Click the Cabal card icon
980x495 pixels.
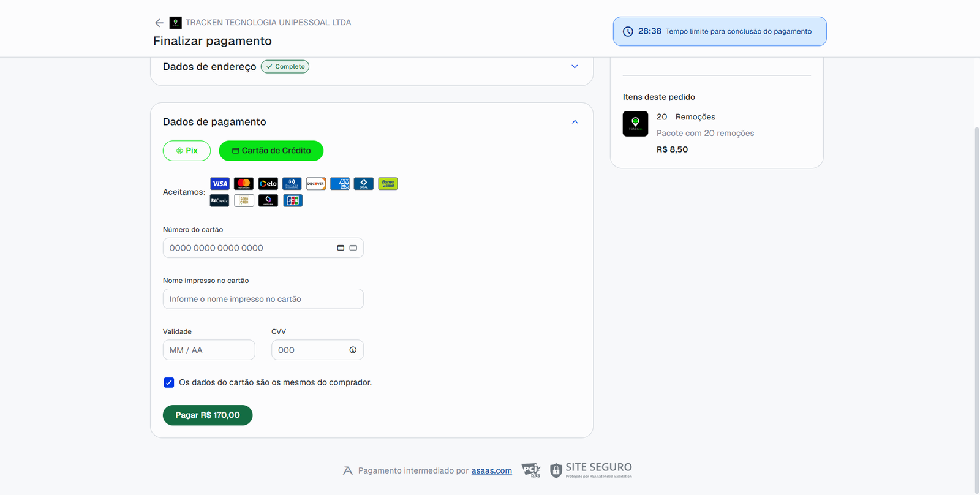tap(364, 184)
